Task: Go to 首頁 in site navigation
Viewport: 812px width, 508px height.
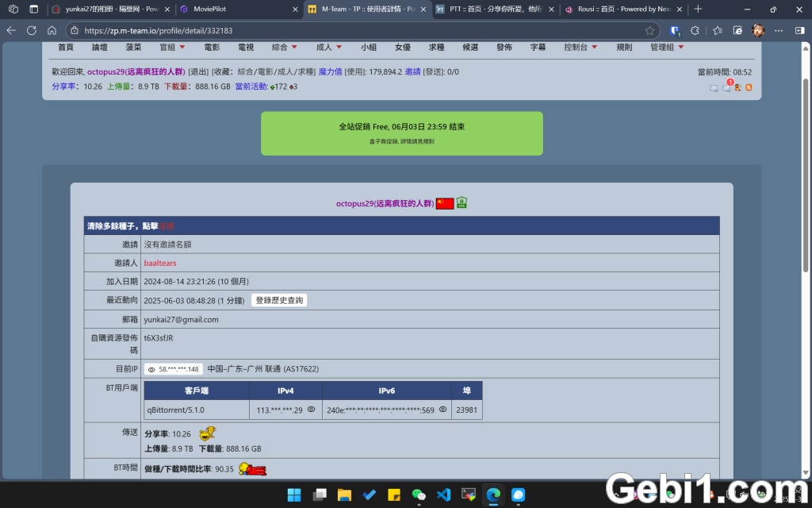Action: (66, 47)
